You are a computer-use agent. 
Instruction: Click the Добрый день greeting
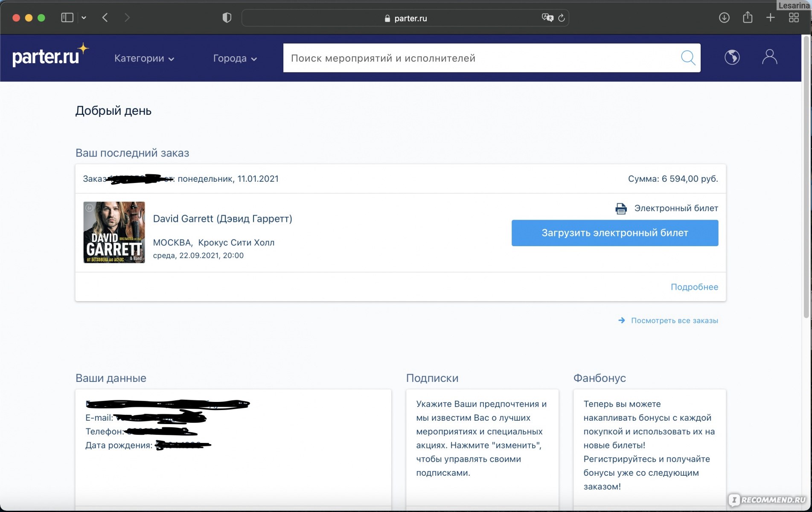tap(114, 111)
